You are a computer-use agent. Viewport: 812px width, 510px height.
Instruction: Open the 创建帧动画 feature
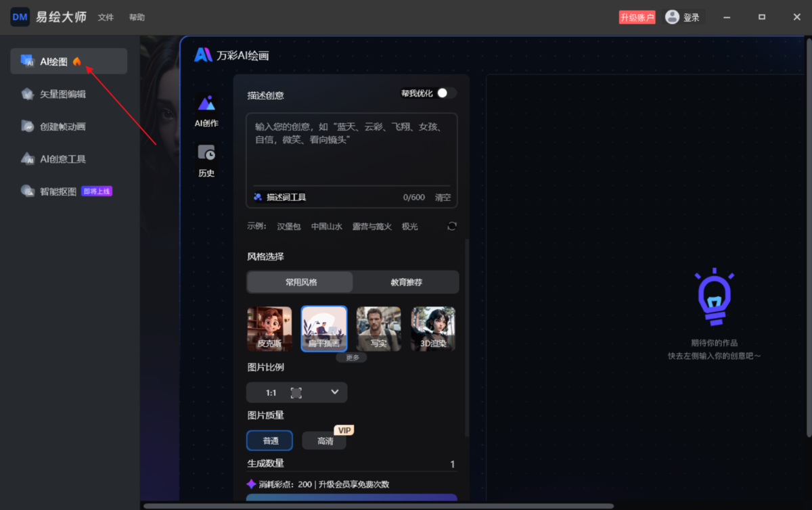61,126
